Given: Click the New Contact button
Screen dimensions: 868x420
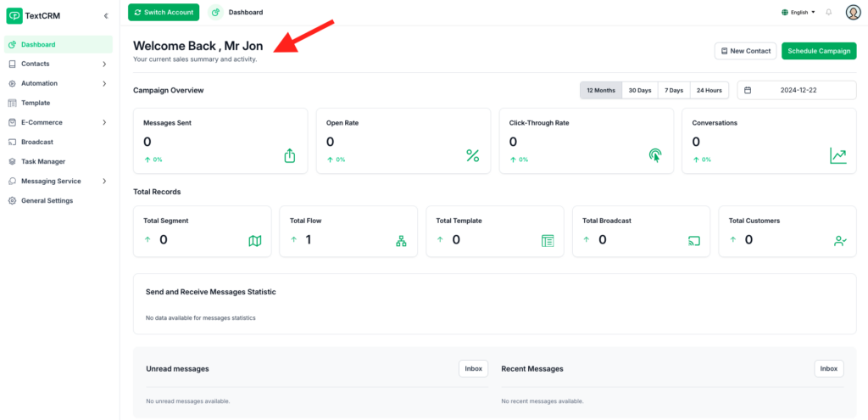Looking at the screenshot, I should point(745,51).
